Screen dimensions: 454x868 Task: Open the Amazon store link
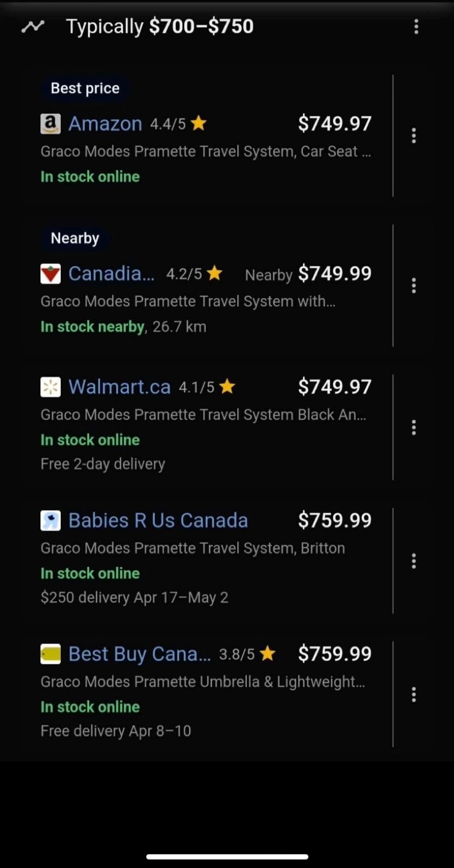[105, 124]
